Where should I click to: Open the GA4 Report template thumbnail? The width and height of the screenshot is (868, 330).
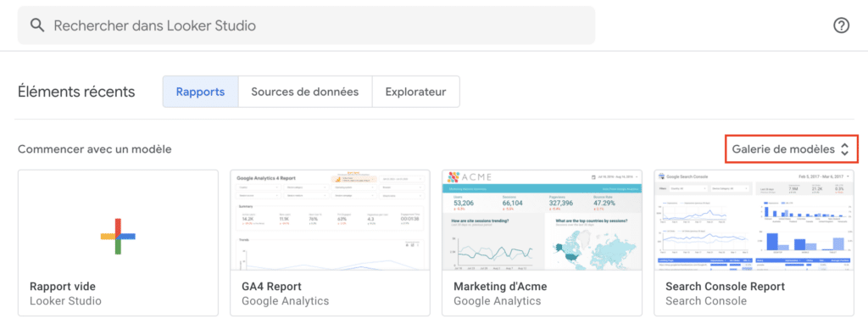[330, 221]
